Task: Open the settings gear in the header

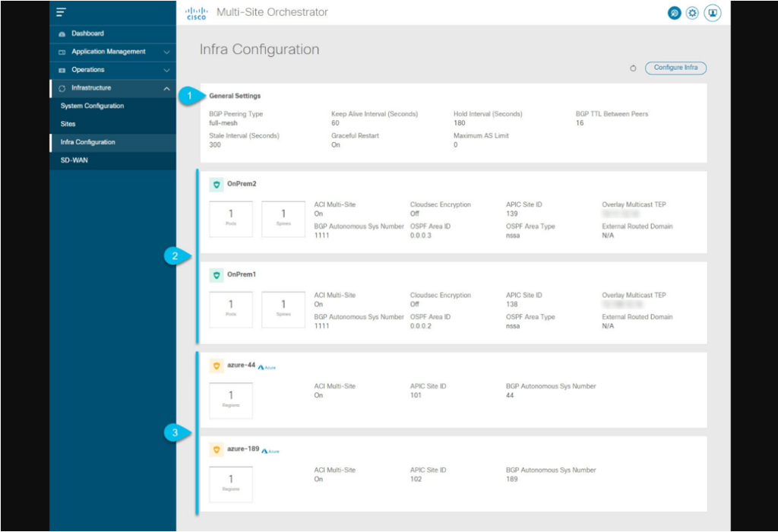Action: [692, 13]
